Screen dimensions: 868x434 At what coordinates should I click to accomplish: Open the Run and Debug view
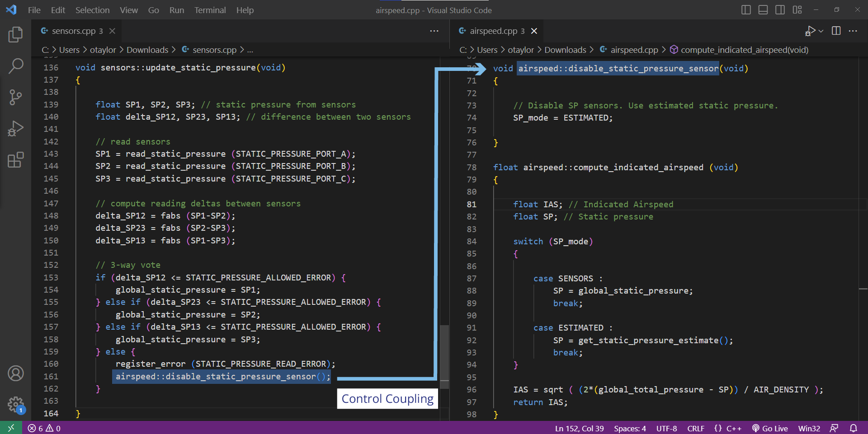(x=15, y=129)
